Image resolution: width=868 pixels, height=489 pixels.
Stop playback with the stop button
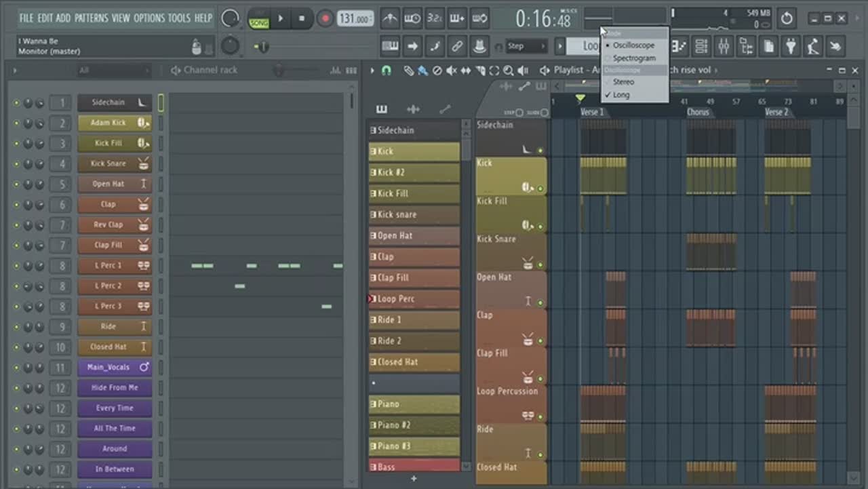point(302,19)
